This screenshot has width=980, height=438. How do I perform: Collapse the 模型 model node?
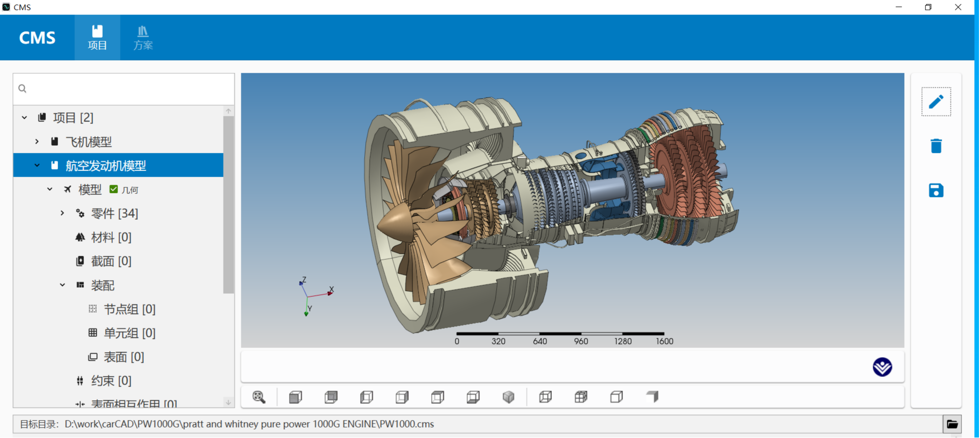50,189
